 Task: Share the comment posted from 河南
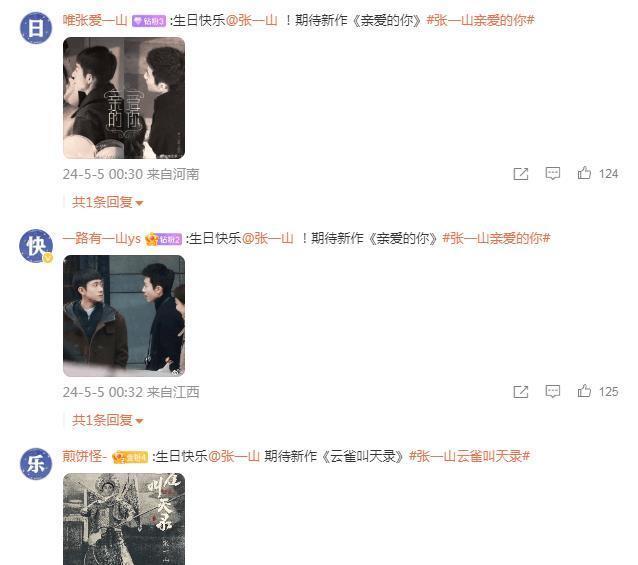point(521,174)
